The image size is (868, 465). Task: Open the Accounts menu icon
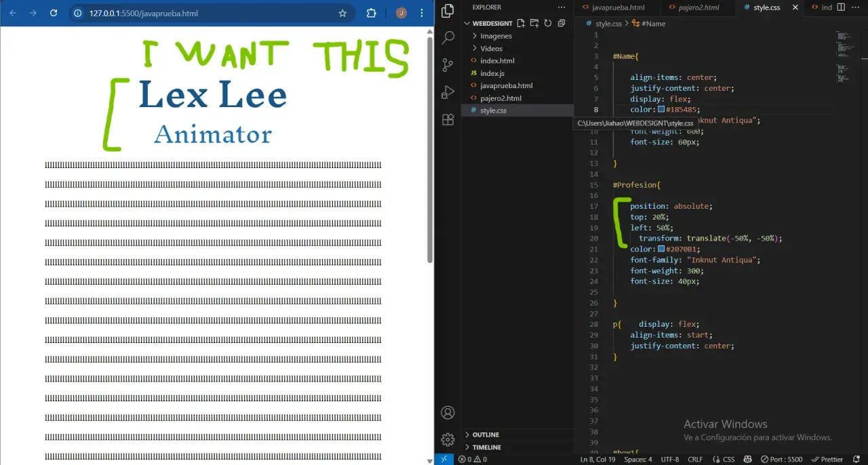(448, 413)
